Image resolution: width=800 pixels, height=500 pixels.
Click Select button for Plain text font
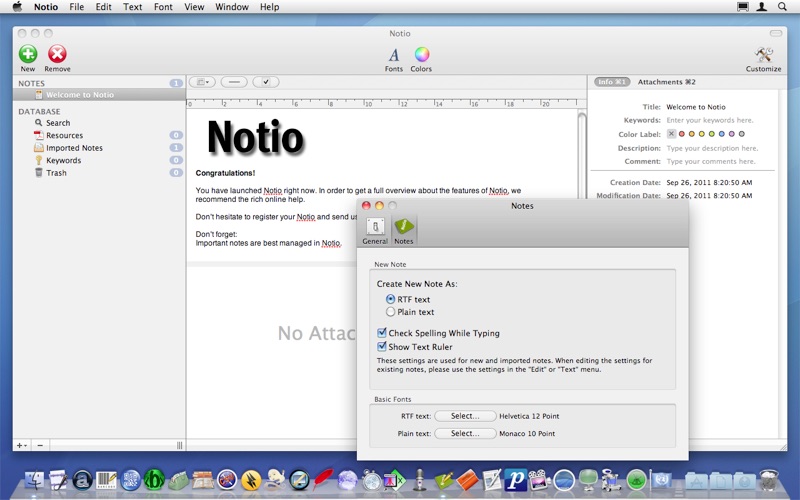coord(465,433)
